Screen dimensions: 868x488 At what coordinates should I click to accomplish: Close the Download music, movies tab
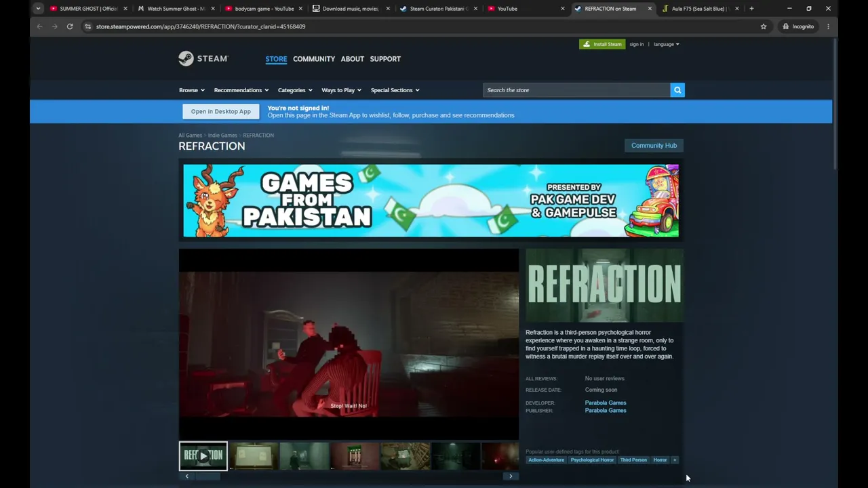click(x=388, y=9)
